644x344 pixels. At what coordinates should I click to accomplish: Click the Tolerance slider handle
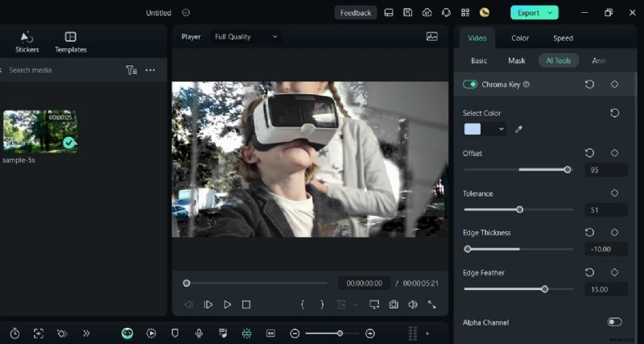pyautogui.click(x=519, y=209)
